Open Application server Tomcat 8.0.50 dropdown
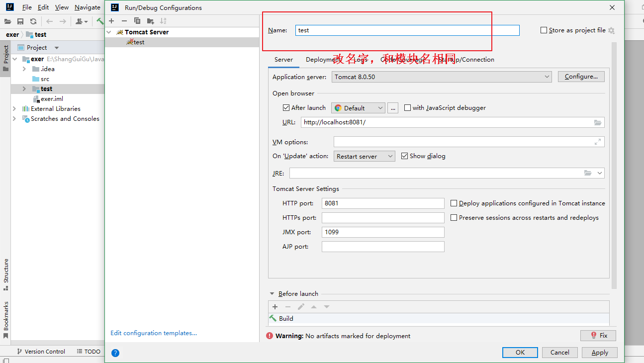Screen dimensions: 644x363 442,77
